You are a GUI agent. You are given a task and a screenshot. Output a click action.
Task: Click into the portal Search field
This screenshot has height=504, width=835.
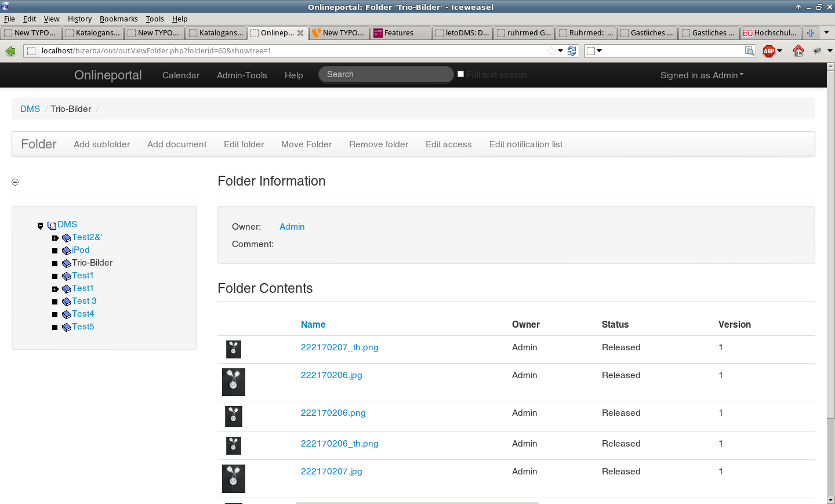(386, 74)
